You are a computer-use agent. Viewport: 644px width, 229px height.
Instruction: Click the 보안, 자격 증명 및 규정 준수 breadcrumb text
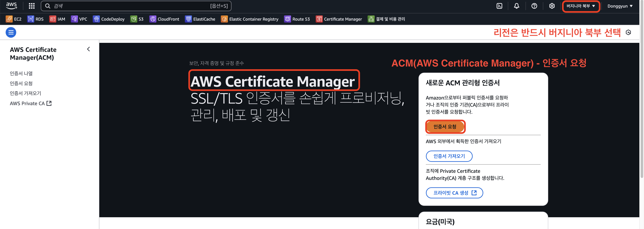click(216, 63)
